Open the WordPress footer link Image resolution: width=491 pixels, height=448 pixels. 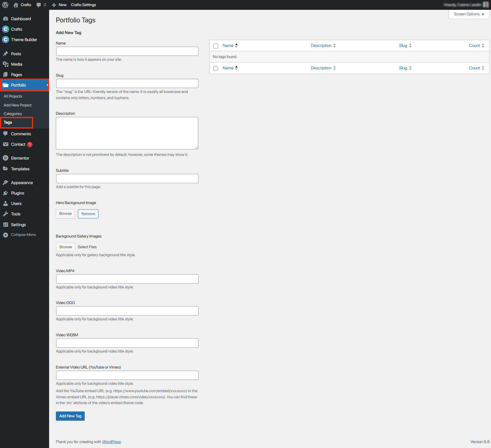(111, 442)
